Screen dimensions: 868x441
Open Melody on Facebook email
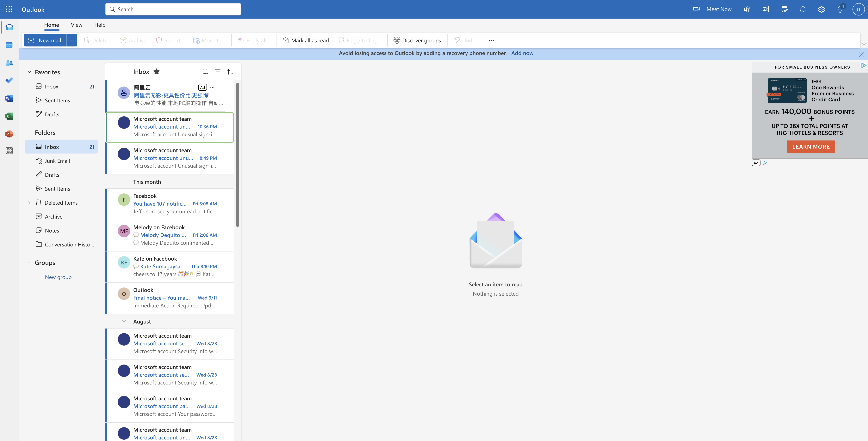tap(170, 235)
